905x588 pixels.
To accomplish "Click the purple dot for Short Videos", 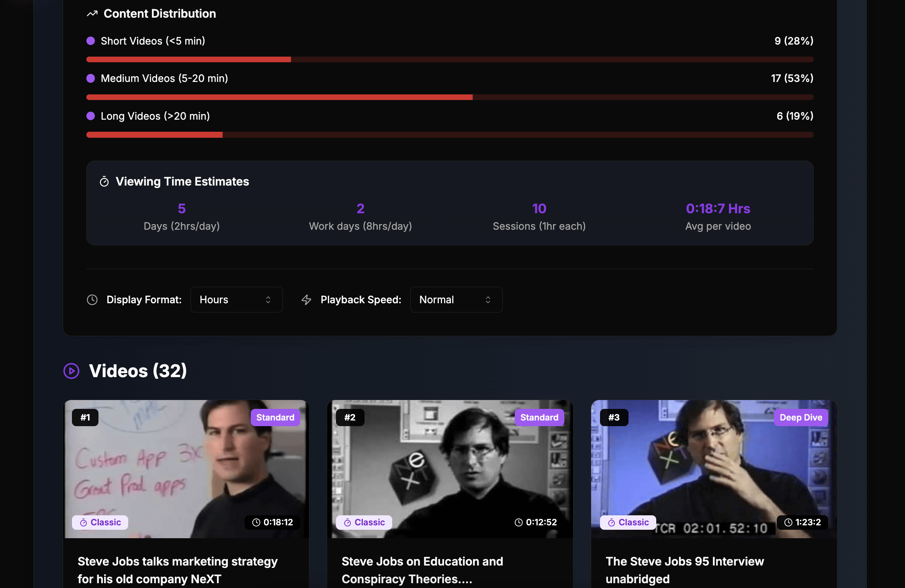I will [91, 41].
